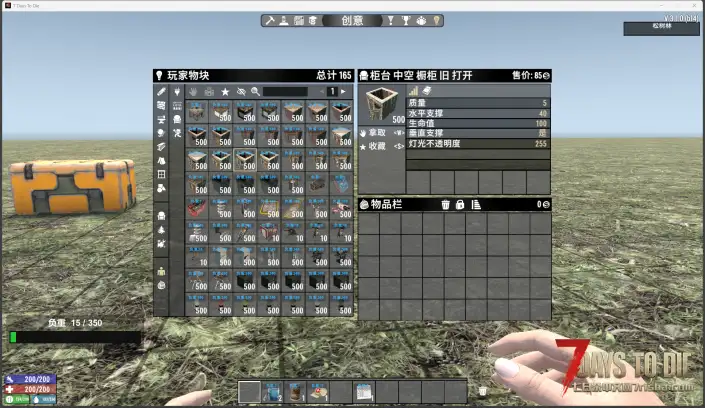Select the pencil category in the left sidebar
Image resolution: width=705 pixels, height=408 pixels.
click(161, 92)
